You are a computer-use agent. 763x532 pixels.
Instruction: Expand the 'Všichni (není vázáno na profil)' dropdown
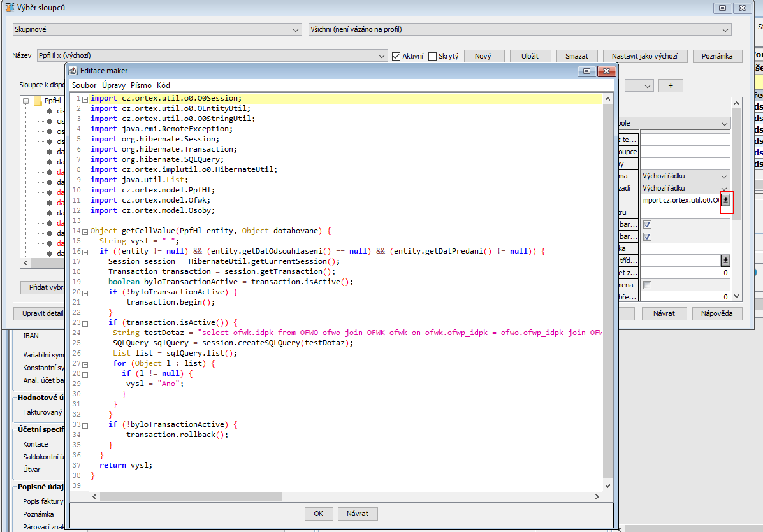tap(519, 29)
